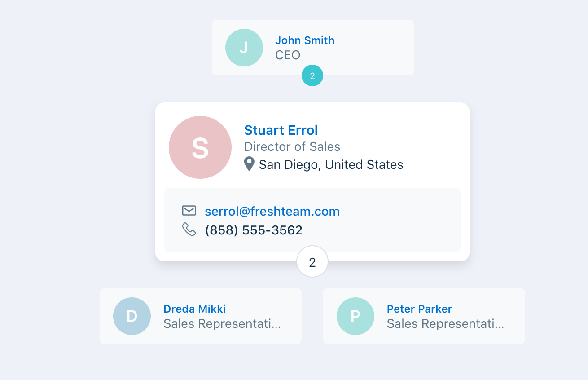Image resolution: width=588 pixels, height=380 pixels.
Task: Click Stuart Errol's pink S avatar
Action: pyautogui.click(x=200, y=147)
